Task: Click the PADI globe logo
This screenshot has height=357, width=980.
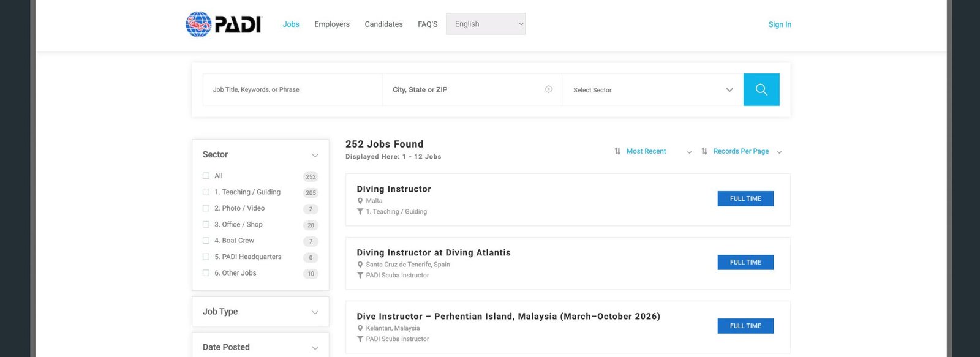Action: click(198, 24)
